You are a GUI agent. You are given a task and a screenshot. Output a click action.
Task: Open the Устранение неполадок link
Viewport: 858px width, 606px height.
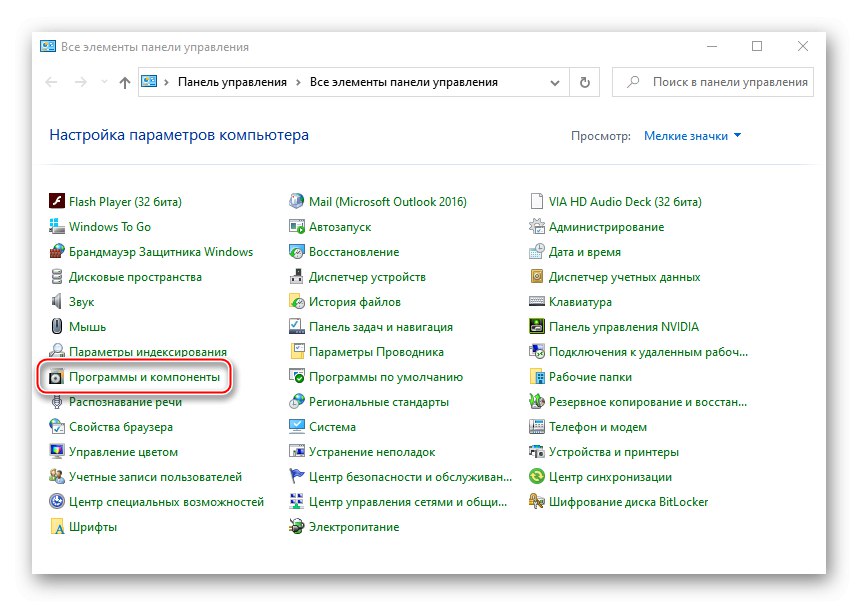point(372,452)
